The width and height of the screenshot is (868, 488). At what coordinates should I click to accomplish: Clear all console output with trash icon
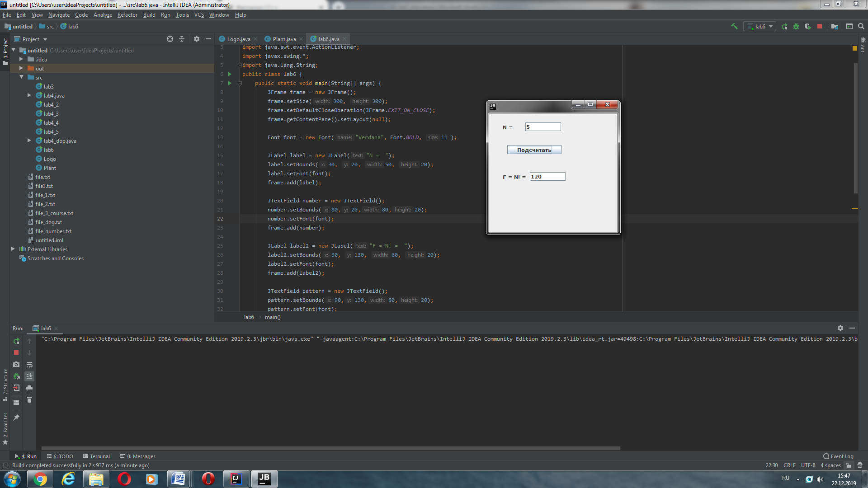(x=29, y=400)
